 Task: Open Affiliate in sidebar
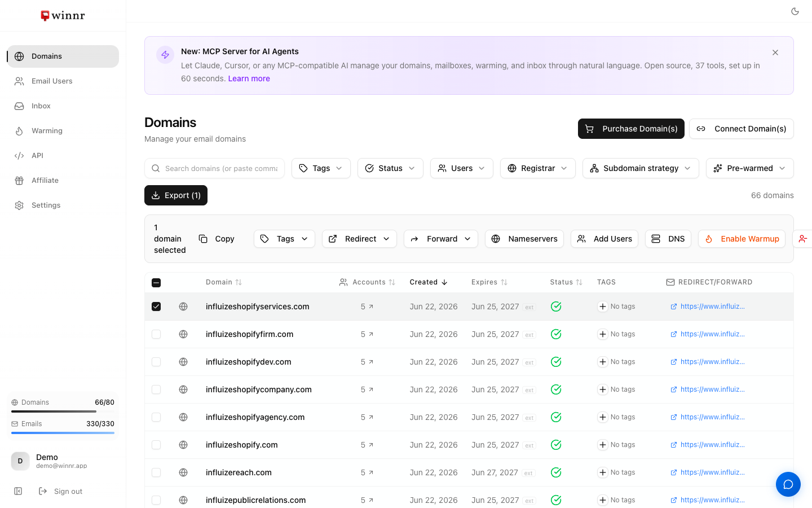coord(63,181)
